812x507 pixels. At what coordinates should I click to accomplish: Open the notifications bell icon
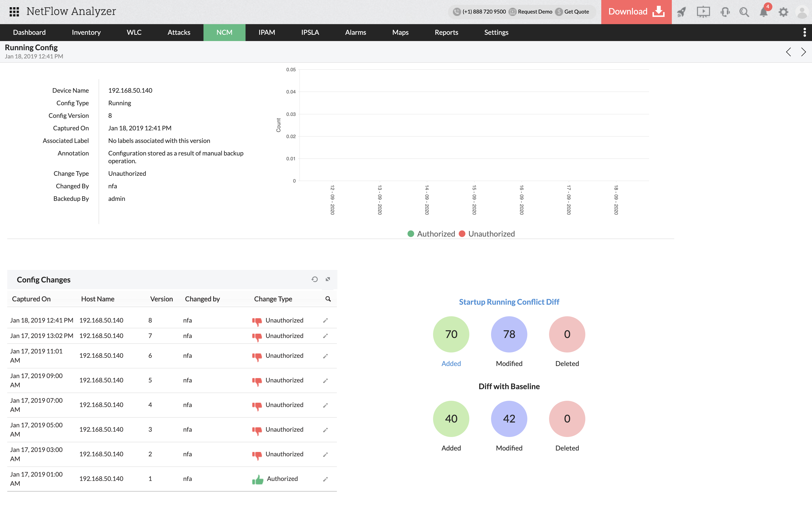(763, 12)
